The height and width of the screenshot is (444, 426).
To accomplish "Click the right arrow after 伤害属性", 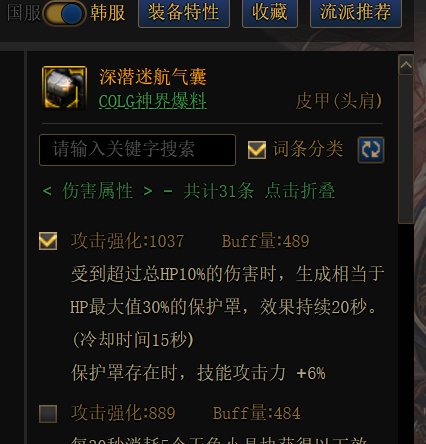I will pyautogui.click(x=148, y=191).
